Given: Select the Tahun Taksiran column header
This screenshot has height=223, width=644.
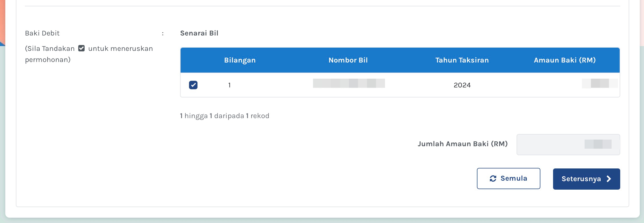Looking at the screenshot, I should (462, 60).
